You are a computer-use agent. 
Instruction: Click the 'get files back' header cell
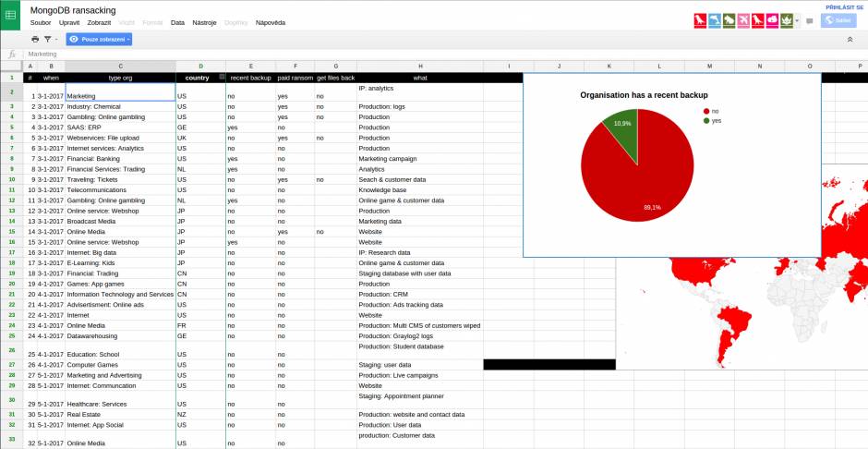click(335, 78)
